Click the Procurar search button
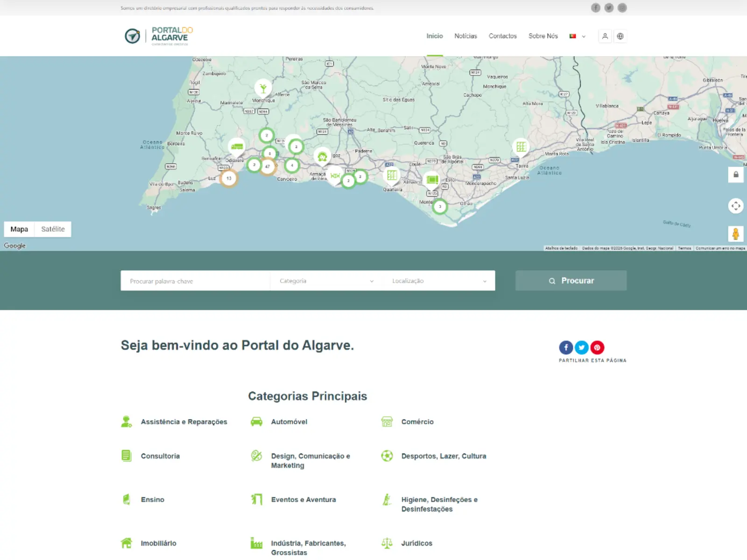Image resolution: width=747 pixels, height=560 pixels. coord(571,280)
